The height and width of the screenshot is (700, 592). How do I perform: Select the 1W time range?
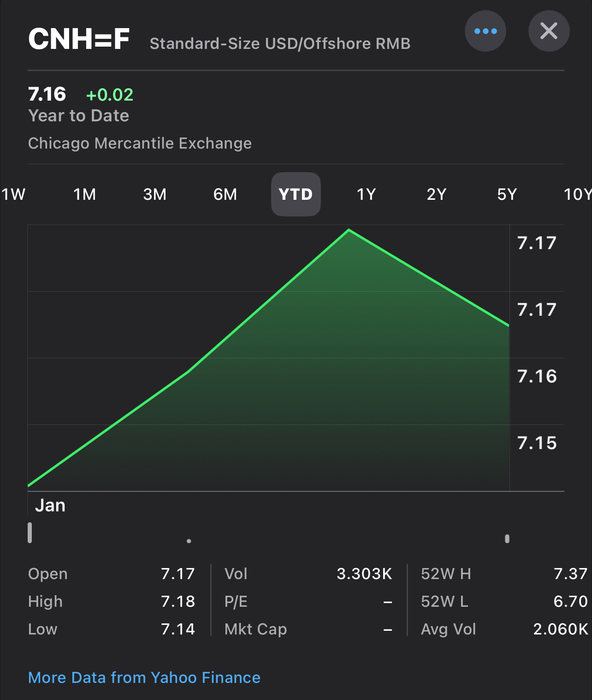pyautogui.click(x=13, y=194)
